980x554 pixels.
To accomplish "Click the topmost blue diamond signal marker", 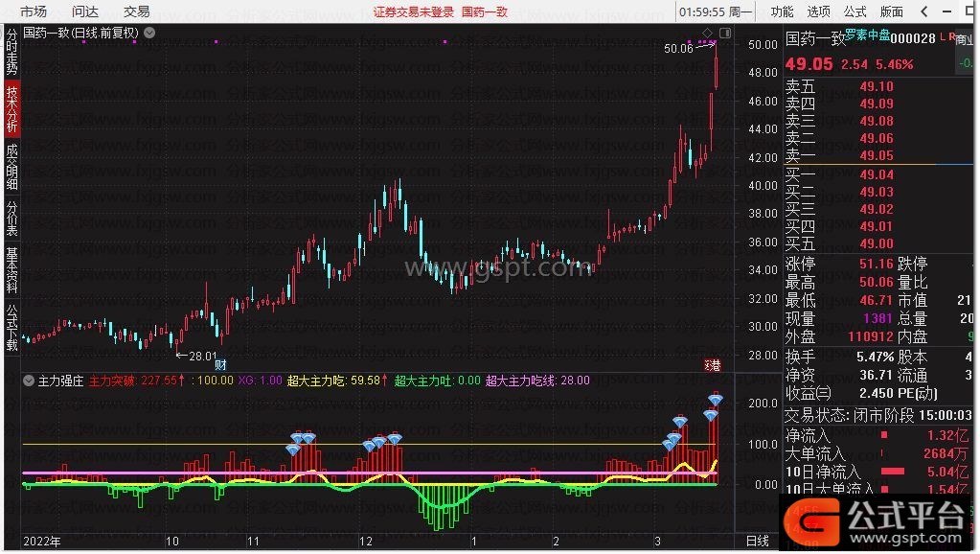I will point(715,399).
